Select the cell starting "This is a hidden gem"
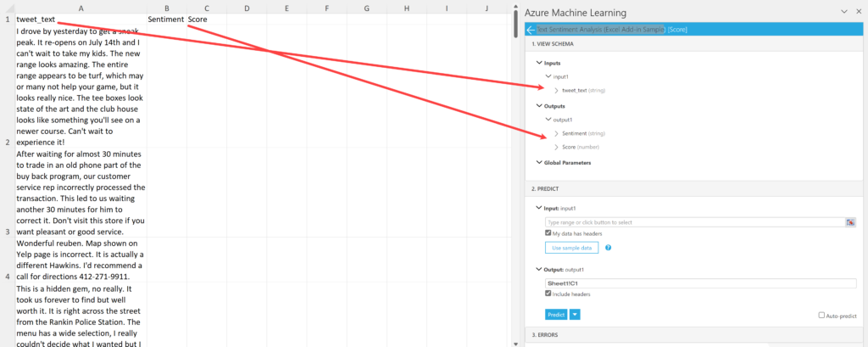Viewport: 868px width, 347px height. coord(81,314)
